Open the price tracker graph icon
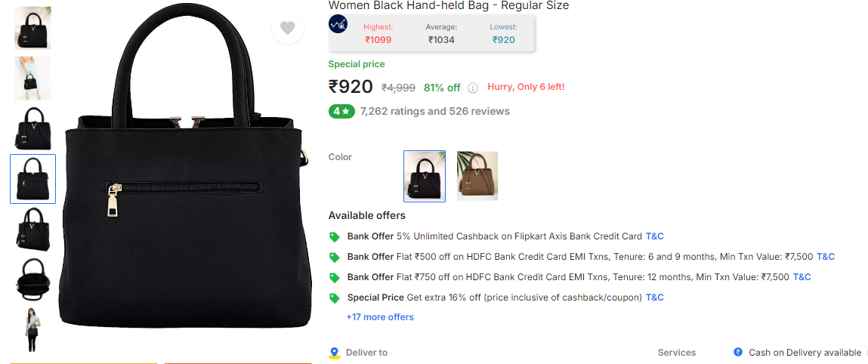This screenshot has width=868, height=364. tap(338, 23)
